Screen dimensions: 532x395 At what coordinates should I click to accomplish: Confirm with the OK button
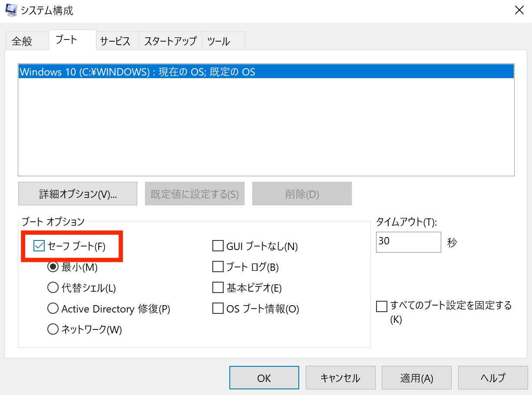[264, 378]
